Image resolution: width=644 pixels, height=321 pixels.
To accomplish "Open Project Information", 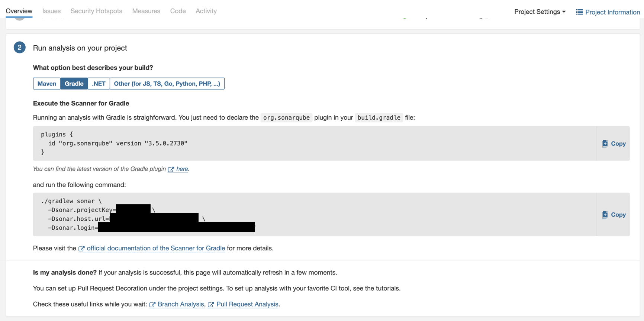I will tap(608, 12).
